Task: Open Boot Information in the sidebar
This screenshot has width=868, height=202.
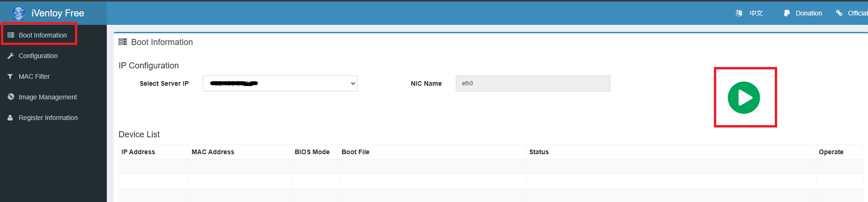Action: [x=42, y=35]
